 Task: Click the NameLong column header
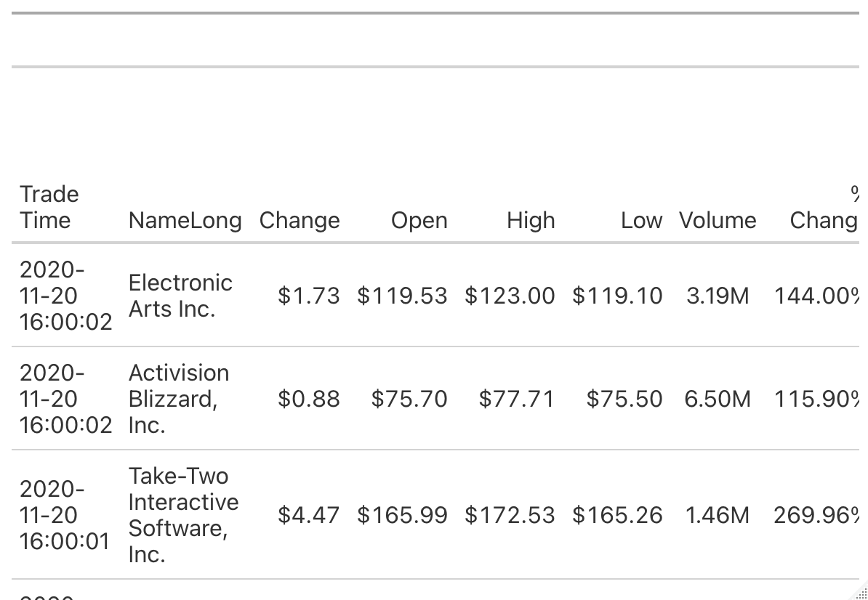pos(185,220)
